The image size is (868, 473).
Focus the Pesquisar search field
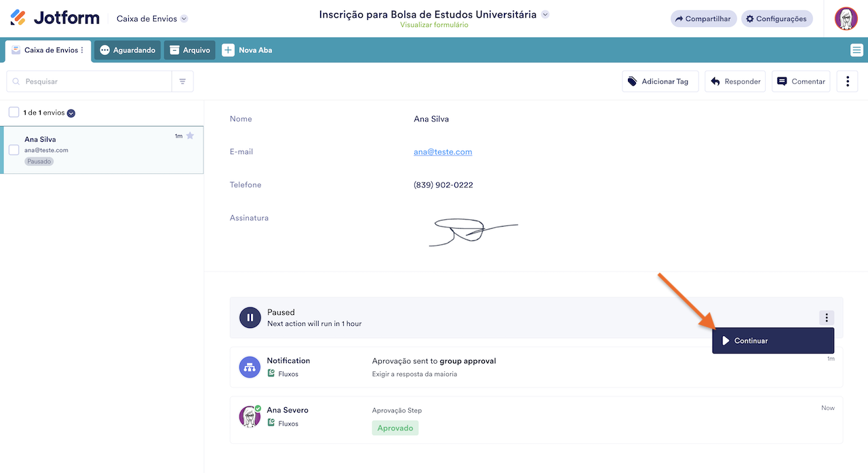(x=90, y=81)
